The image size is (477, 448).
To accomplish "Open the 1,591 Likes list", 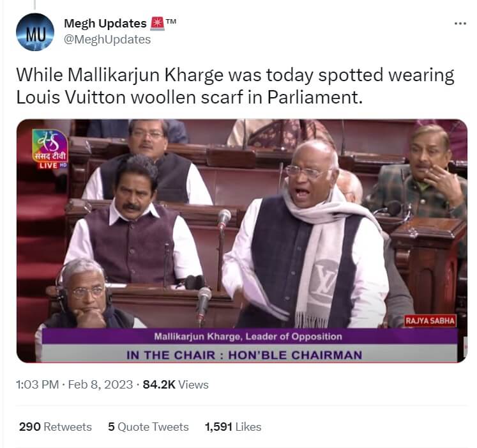I will 233,427.
